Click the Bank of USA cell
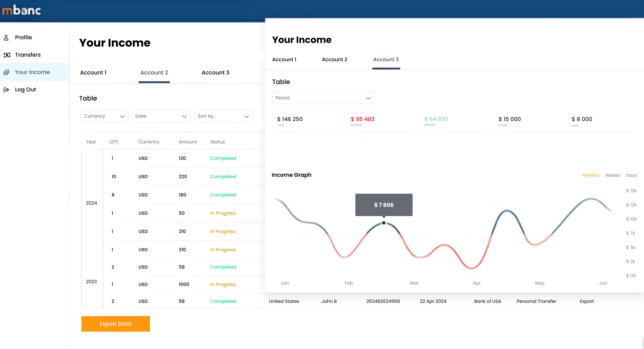This screenshot has width=644, height=349. point(487,301)
